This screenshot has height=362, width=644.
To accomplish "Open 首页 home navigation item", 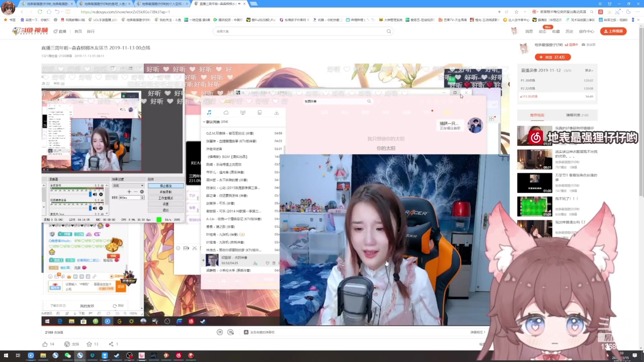I will click(x=78, y=31).
